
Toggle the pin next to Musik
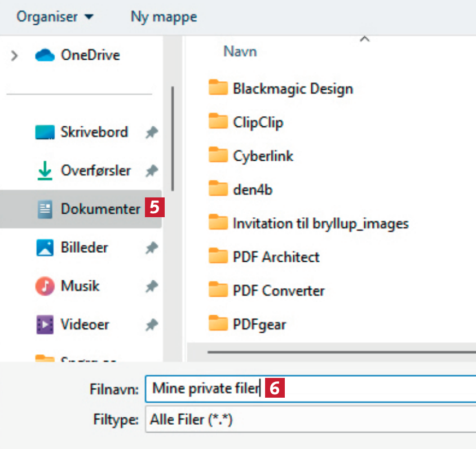click(x=151, y=287)
